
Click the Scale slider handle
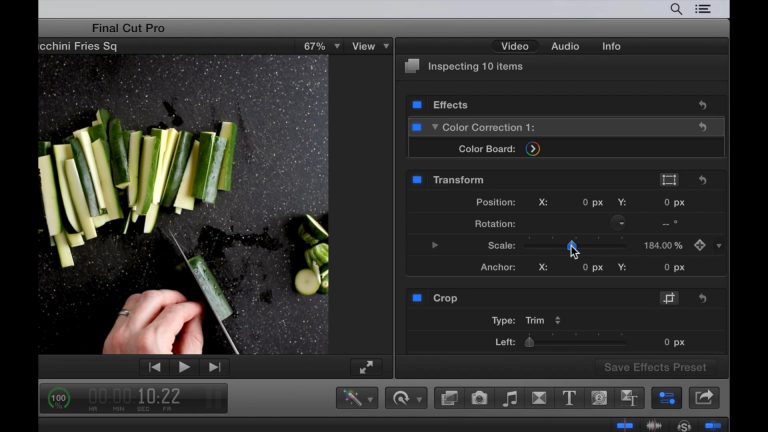(572, 245)
